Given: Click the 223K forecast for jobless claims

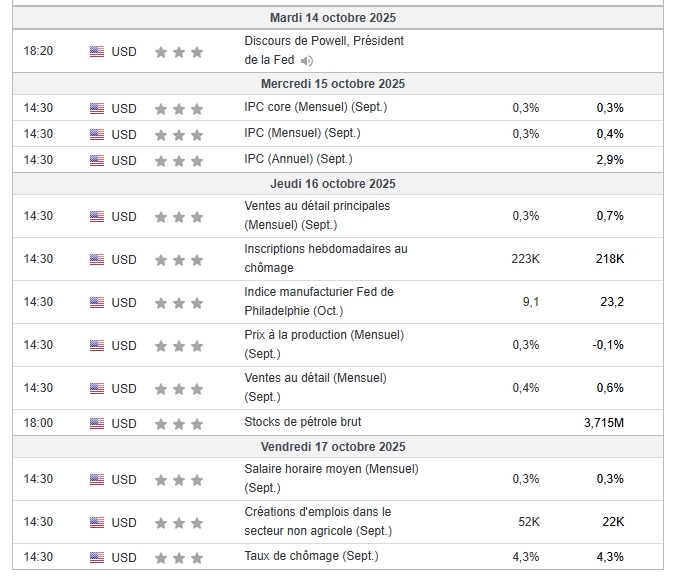Looking at the screenshot, I should pos(525,259).
